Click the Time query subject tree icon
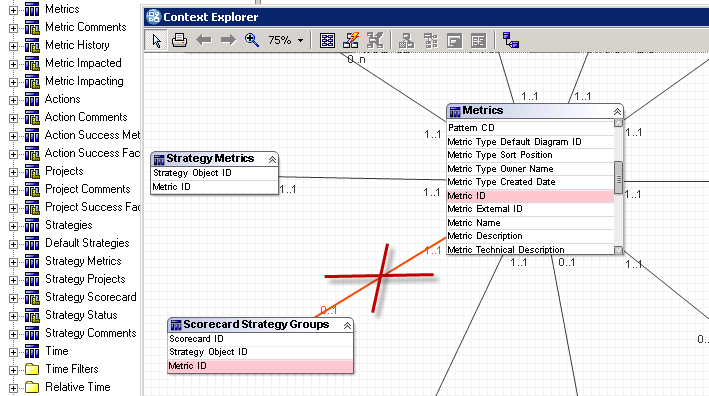This screenshot has height=396, width=709. pos(32,352)
